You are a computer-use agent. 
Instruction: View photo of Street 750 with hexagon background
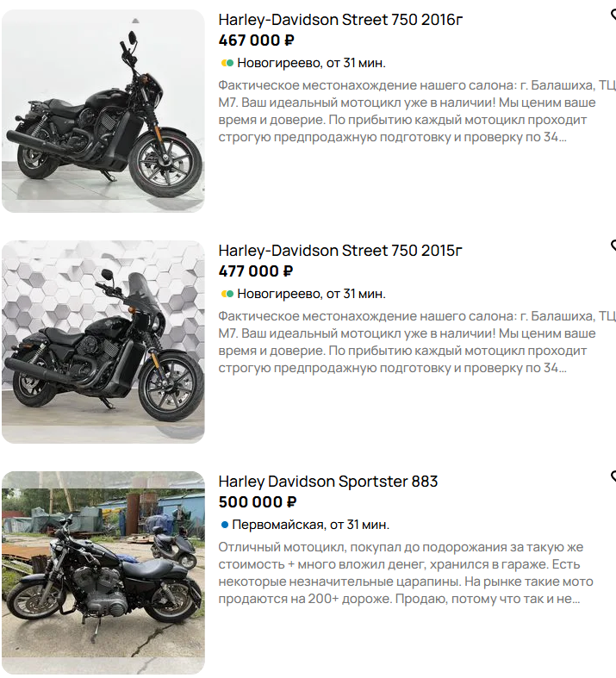(103, 342)
